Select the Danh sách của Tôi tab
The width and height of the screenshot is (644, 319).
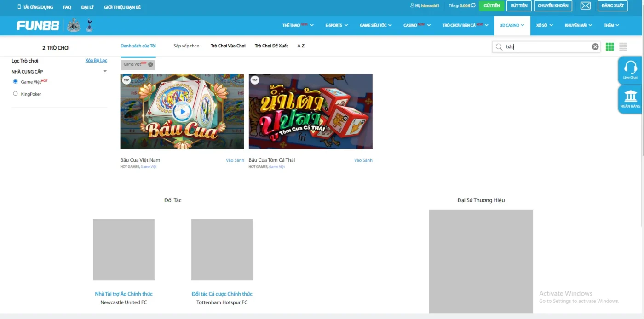[138, 46]
